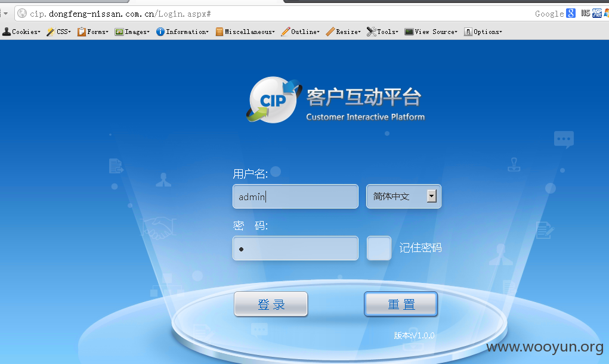Open the Outline toolbar menu
Screen dimensions: 609x364
click(300, 32)
